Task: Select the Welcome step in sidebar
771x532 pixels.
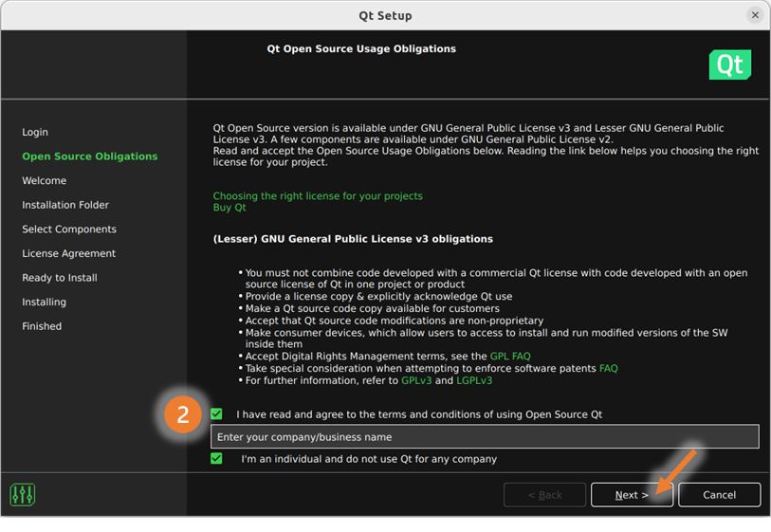Action: point(45,180)
